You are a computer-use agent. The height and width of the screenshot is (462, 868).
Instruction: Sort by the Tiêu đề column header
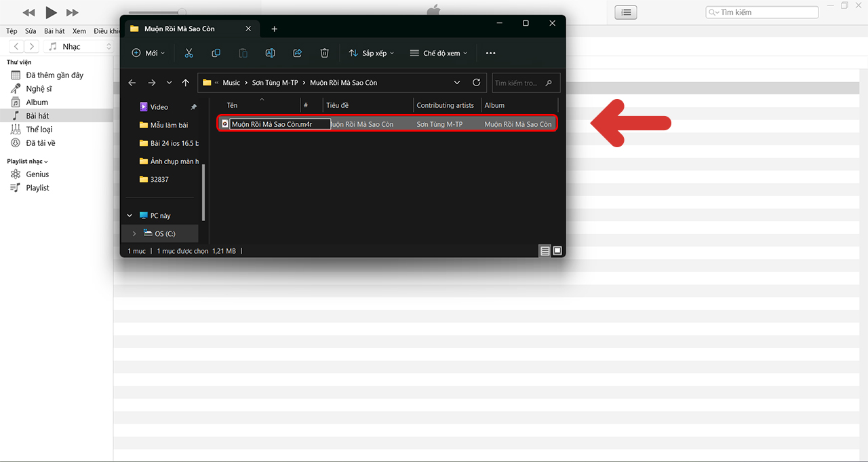pyautogui.click(x=368, y=105)
